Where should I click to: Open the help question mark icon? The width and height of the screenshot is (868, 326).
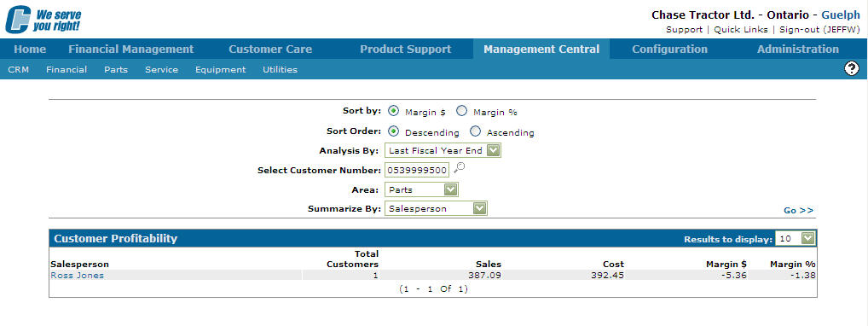852,69
